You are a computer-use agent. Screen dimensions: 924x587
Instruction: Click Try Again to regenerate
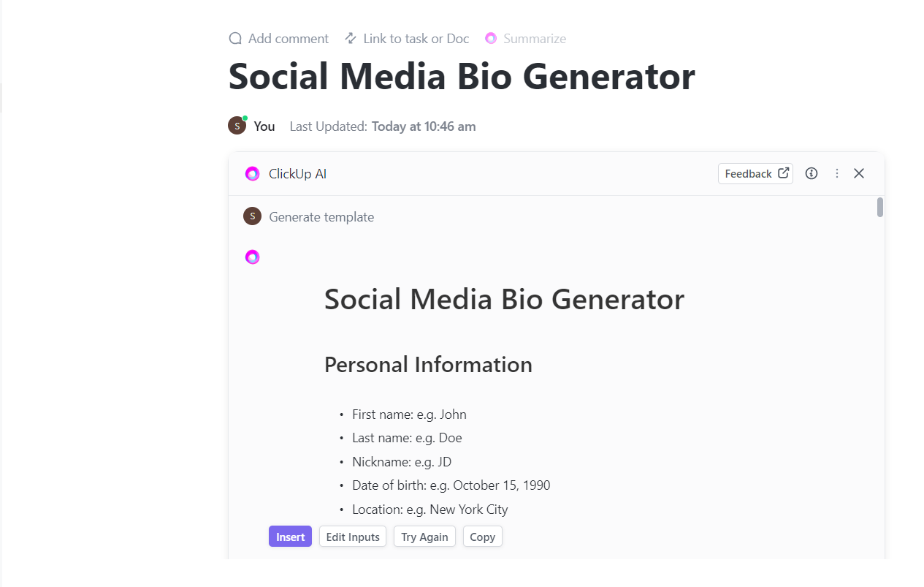[x=424, y=537]
